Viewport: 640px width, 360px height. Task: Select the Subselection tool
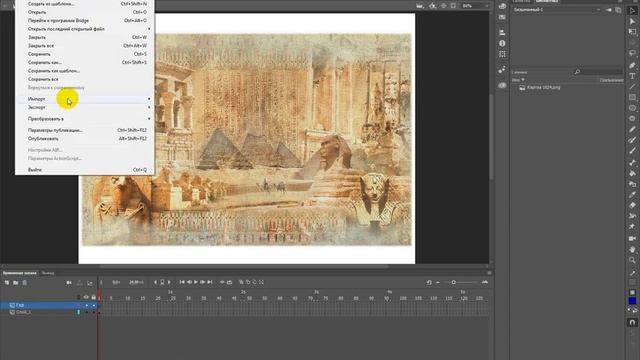[632, 21]
